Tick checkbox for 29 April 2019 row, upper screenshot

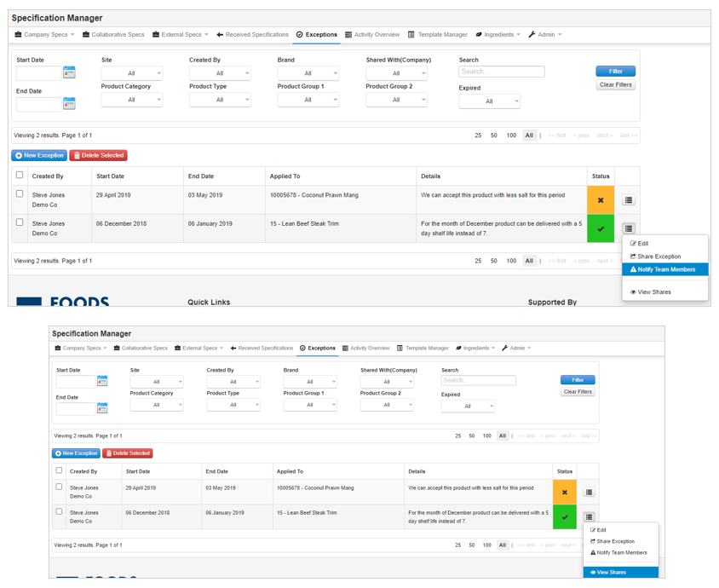[x=20, y=193]
